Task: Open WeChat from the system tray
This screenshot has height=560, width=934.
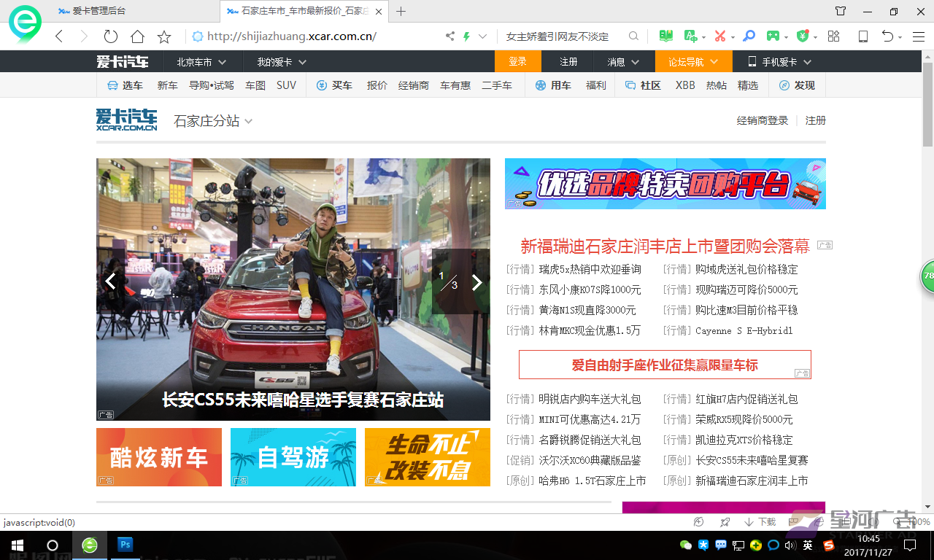Action: point(686,545)
